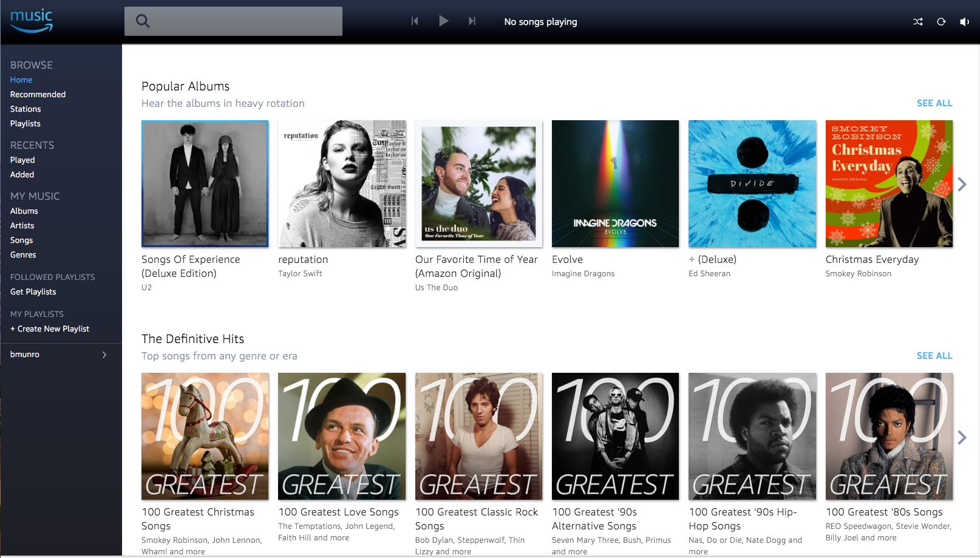Click the search magnifier icon
This screenshot has width=980, height=558.
point(143,21)
